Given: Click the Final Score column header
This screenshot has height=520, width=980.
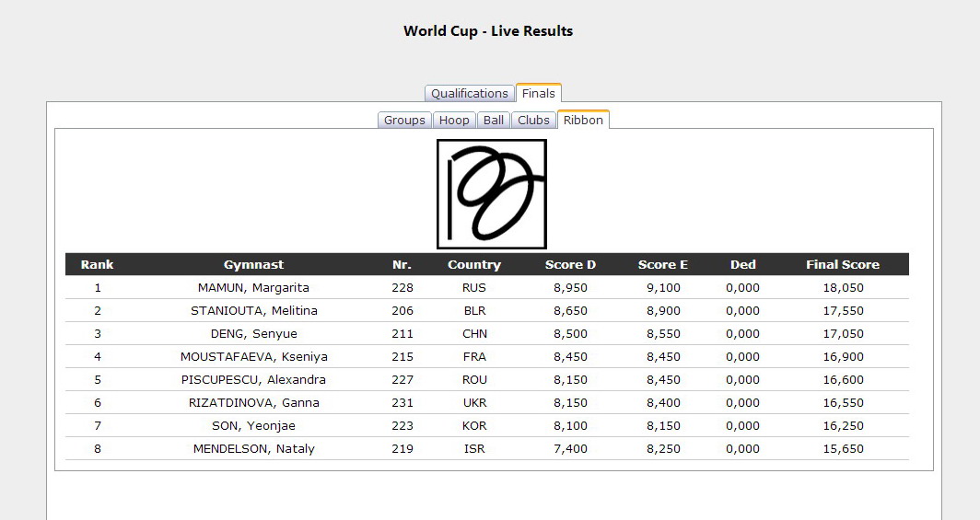Looking at the screenshot, I should coord(842,264).
